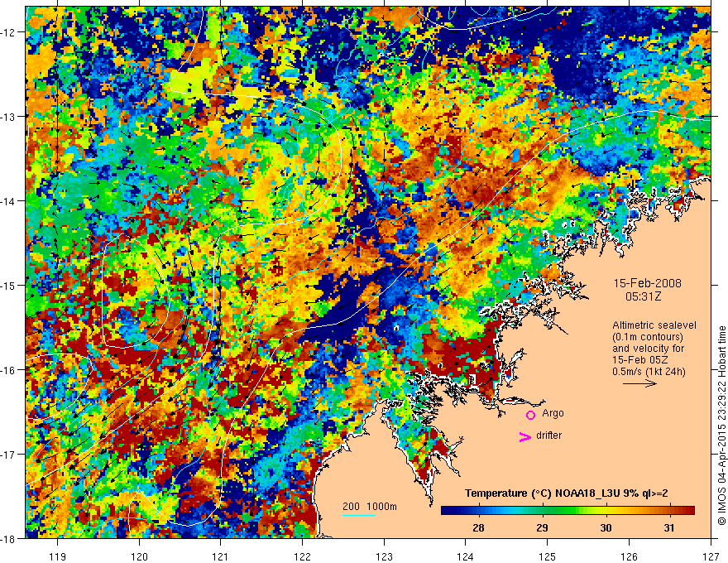Click the colorbar tick label 29
The image size is (728, 563).
[x=542, y=528]
